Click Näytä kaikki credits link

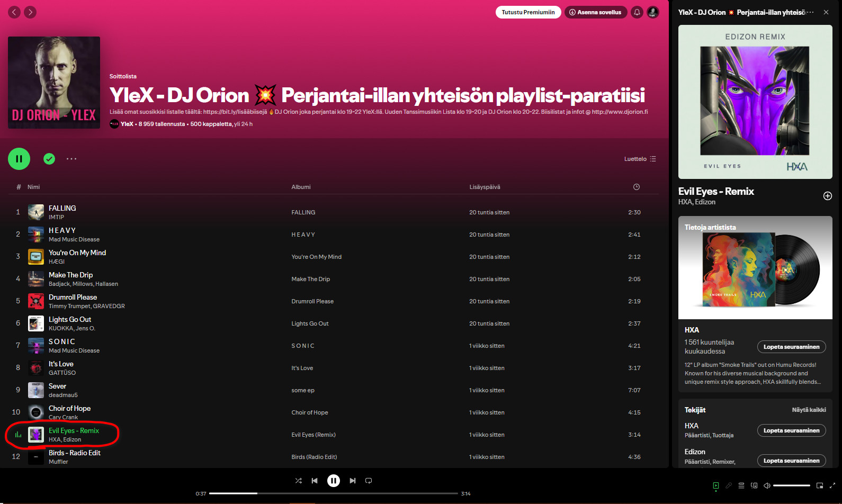(x=809, y=410)
